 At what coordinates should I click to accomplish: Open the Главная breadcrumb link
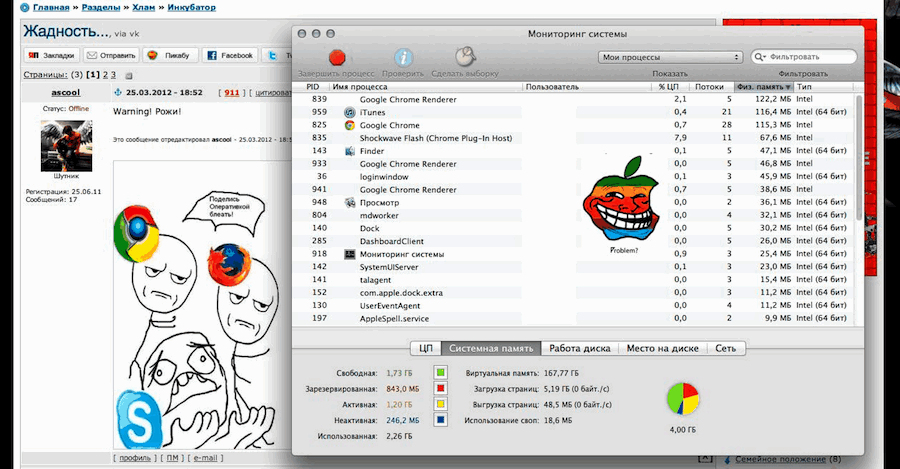[x=51, y=7]
